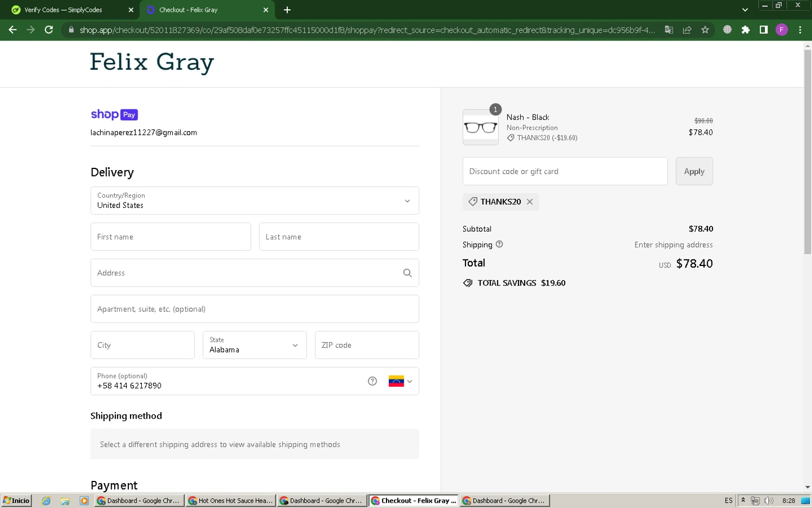Remove the THANKS20 discount code

(530, 201)
